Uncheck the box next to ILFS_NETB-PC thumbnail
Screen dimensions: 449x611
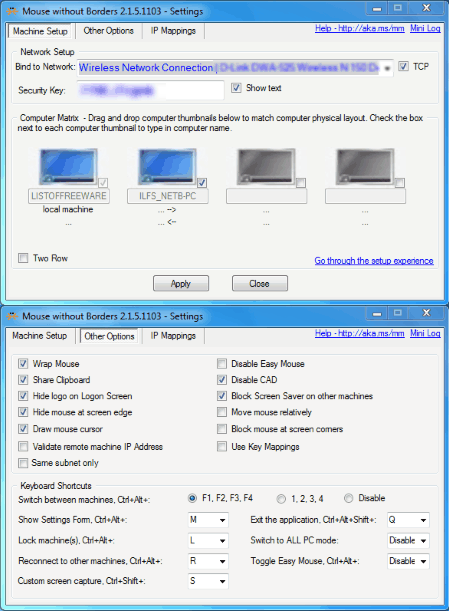202,183
